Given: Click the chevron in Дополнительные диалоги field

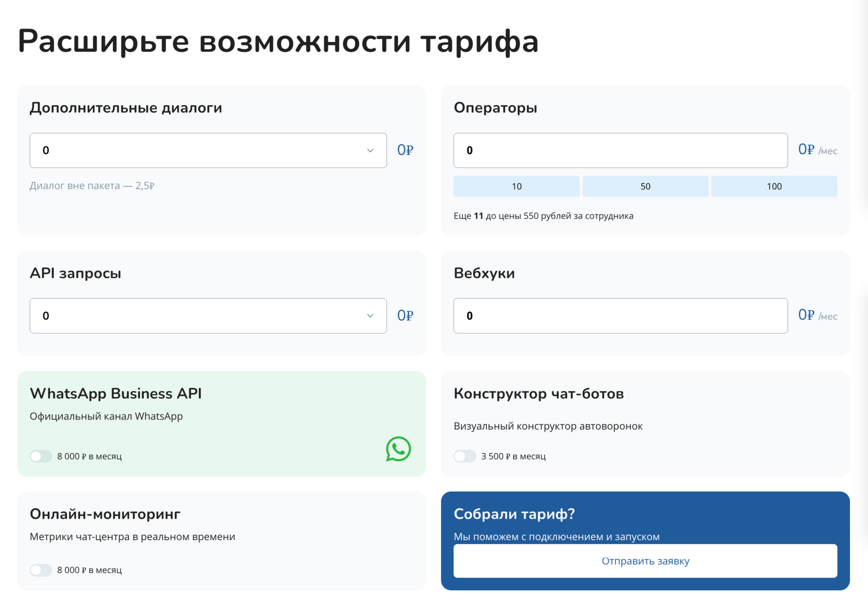Looking at the screenshot, I should tap(370, 150).
